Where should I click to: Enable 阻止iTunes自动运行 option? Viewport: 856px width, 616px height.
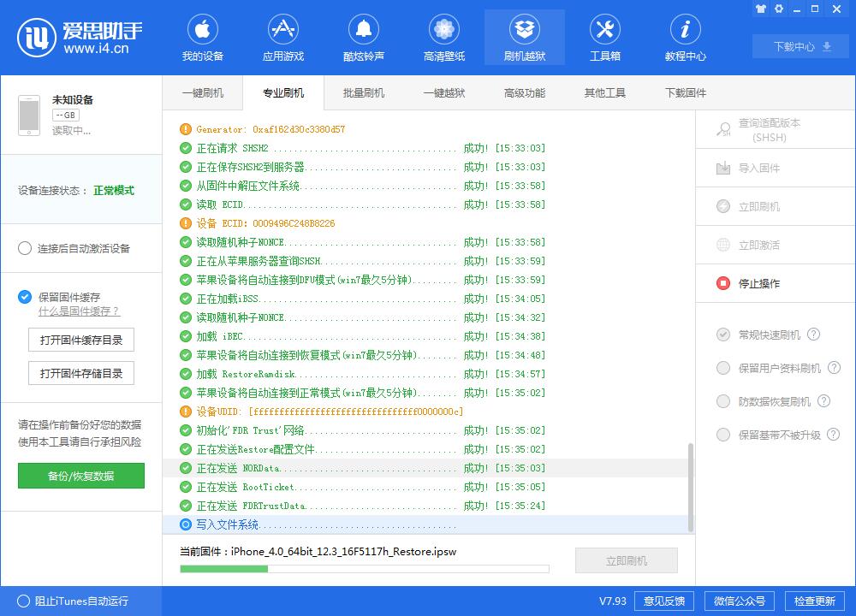click(x=23, y=601)
